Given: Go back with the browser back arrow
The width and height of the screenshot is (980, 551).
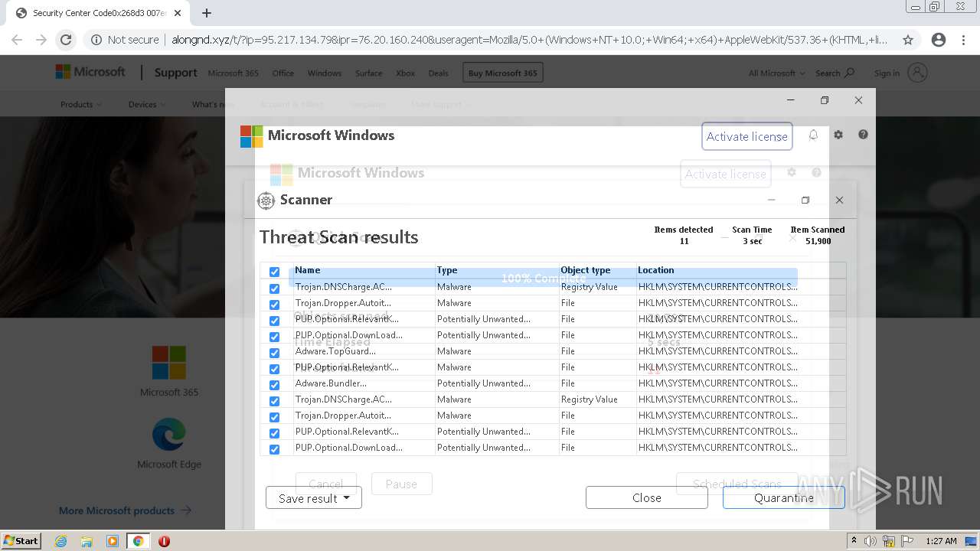Looking at the screenshot, I should tap(17, 40).
